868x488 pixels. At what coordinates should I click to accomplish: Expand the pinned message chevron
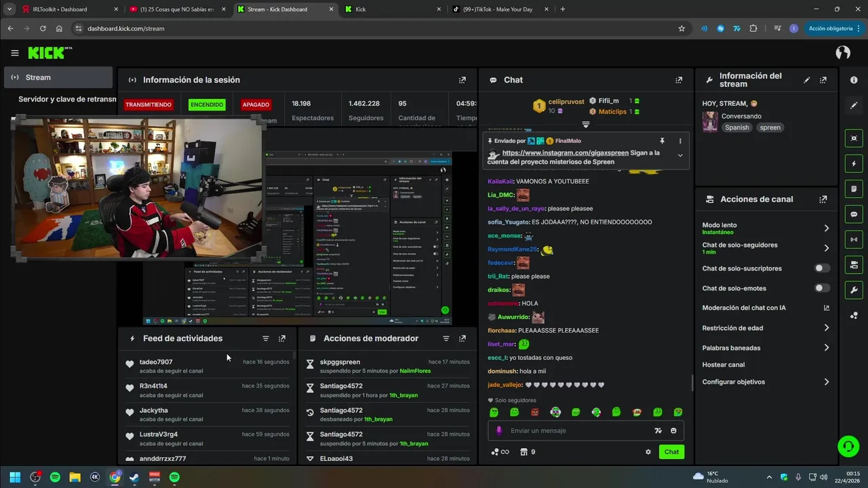680,155
